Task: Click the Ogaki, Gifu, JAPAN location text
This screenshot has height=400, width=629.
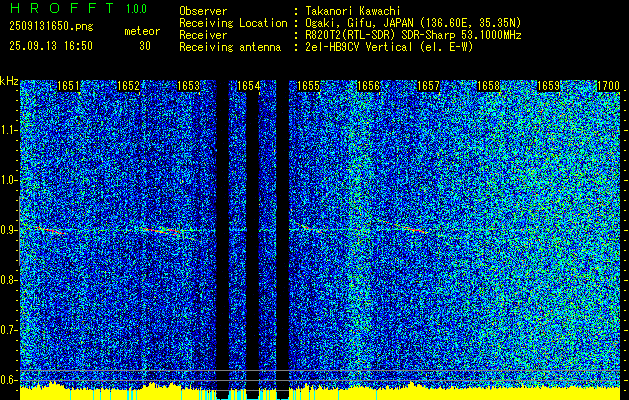Action: pos(413,23)
